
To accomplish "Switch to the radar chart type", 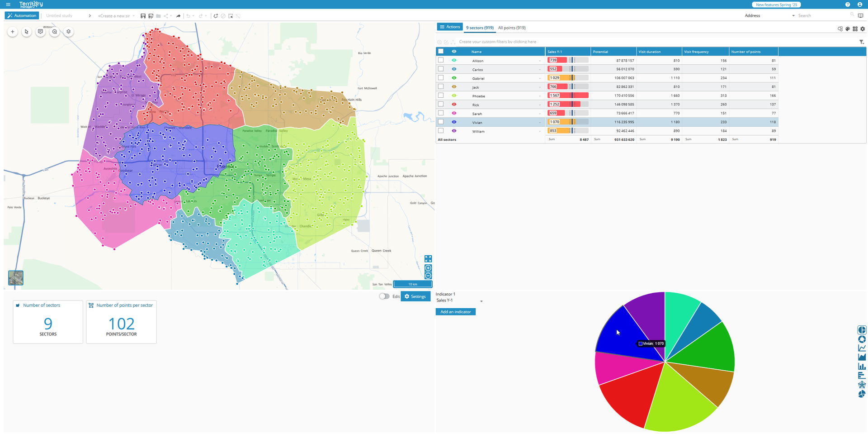I will click(862, 385).
